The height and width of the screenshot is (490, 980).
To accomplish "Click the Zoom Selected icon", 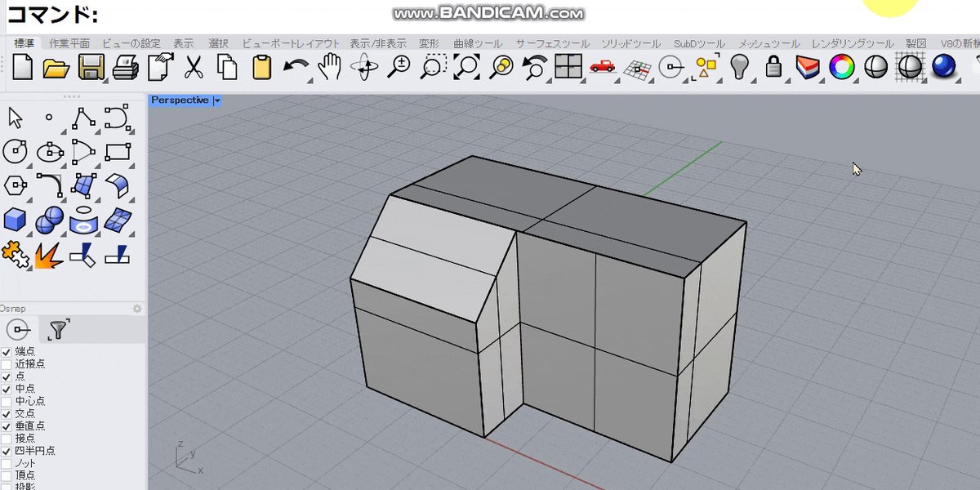I will pos(501,67).
